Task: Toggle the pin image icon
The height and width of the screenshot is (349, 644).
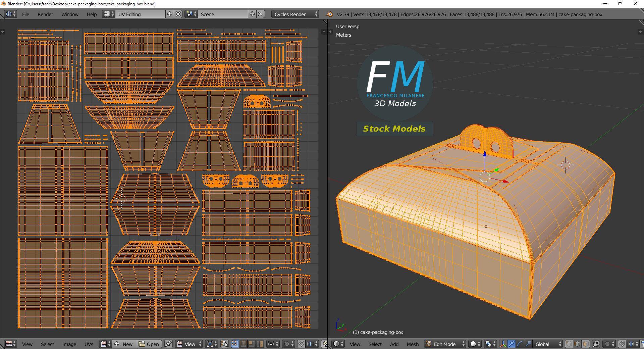Action: (x=168, y=344)
